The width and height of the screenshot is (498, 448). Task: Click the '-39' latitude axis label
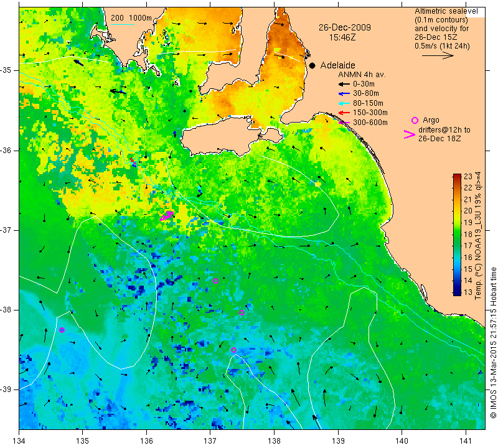[x=6, y=390]
